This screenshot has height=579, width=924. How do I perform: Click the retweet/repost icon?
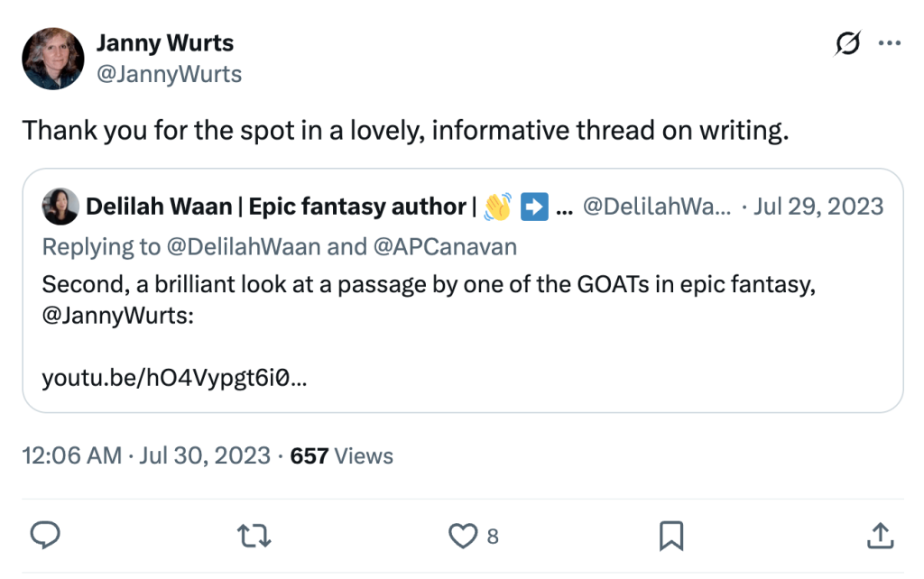pyautogui.click(x=254, y=536)
